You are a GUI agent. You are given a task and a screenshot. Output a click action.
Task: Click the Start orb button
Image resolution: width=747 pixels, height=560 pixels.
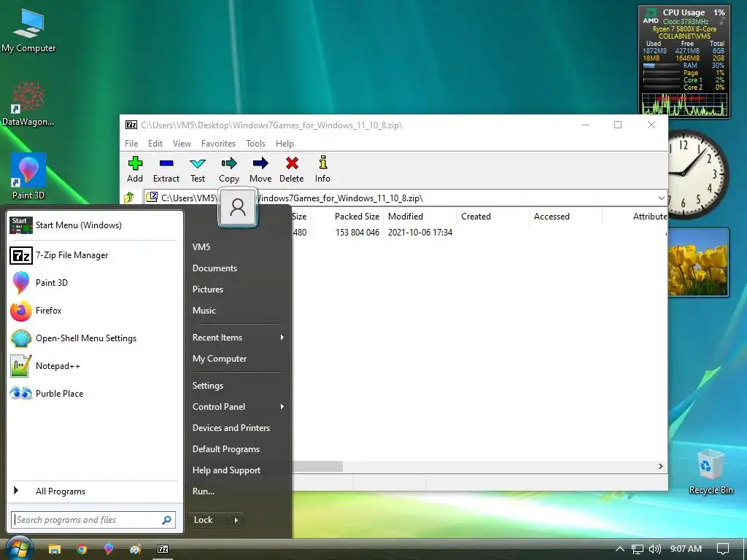[19, 548]
